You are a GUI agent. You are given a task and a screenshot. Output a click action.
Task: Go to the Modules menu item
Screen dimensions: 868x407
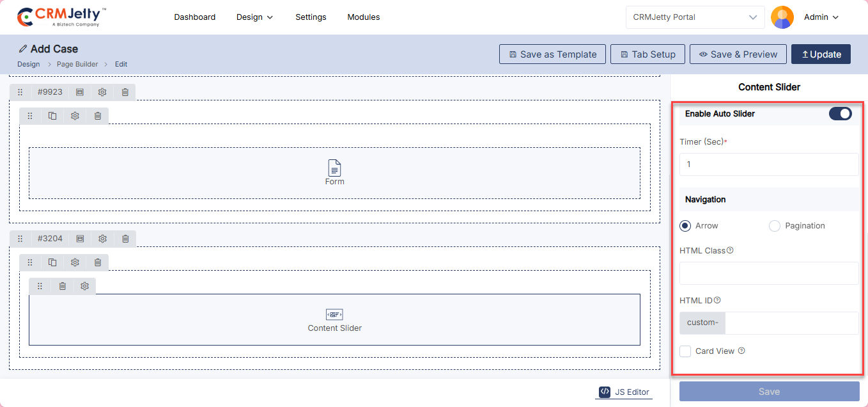[363, 17]
